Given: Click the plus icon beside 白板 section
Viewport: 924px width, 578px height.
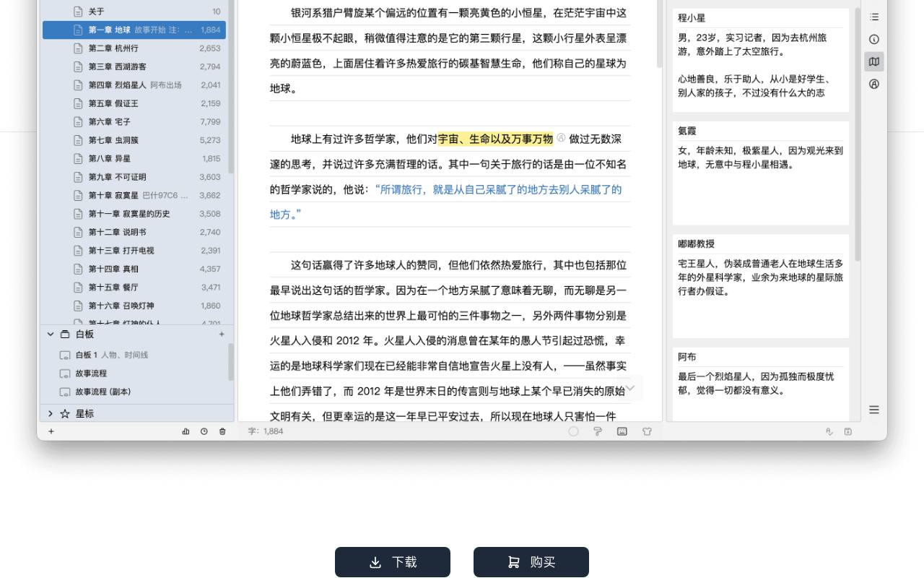Looking at the screenshot, I should point(222,334).
